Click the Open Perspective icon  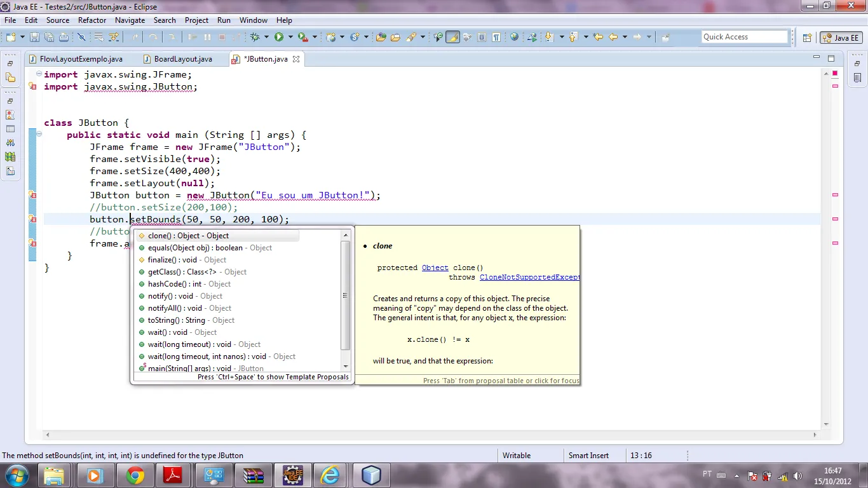807,37
